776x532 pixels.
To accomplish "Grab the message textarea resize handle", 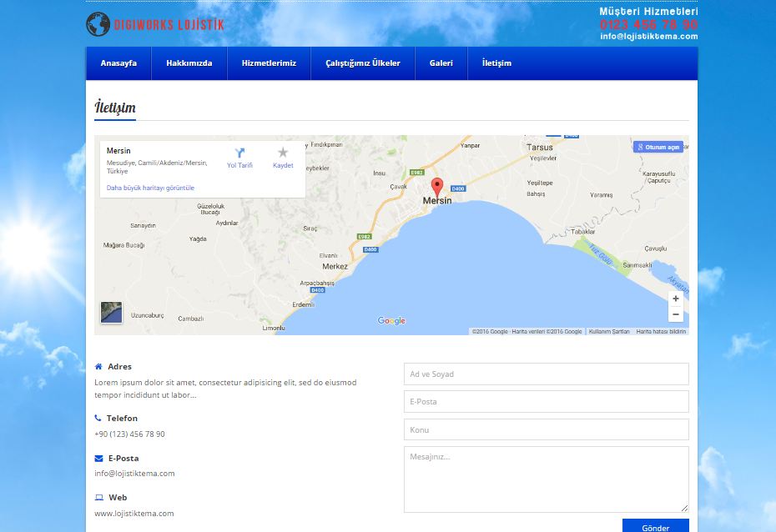I will pos(684,509).
